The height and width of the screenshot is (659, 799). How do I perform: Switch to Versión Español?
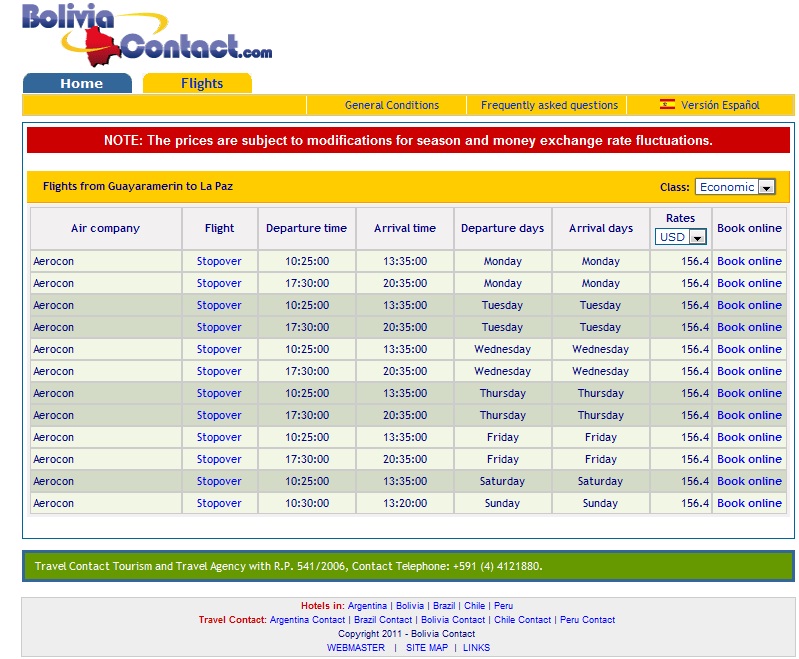[720, 105]
